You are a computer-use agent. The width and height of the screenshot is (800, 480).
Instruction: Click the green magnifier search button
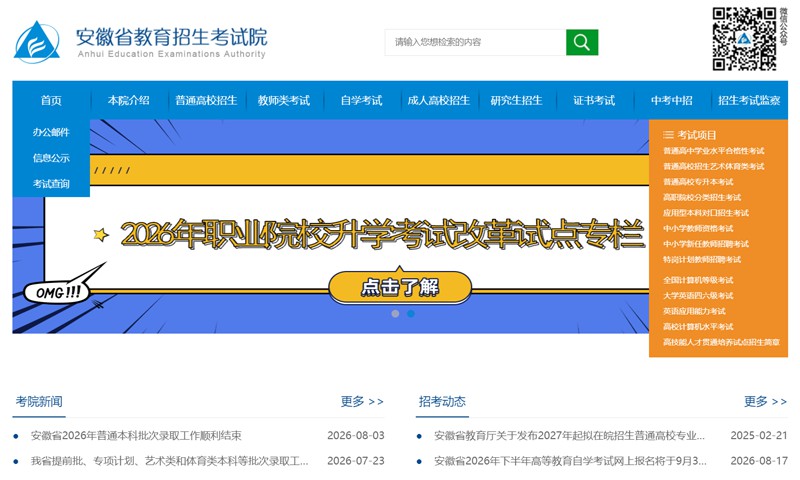[x=582, y=42]
